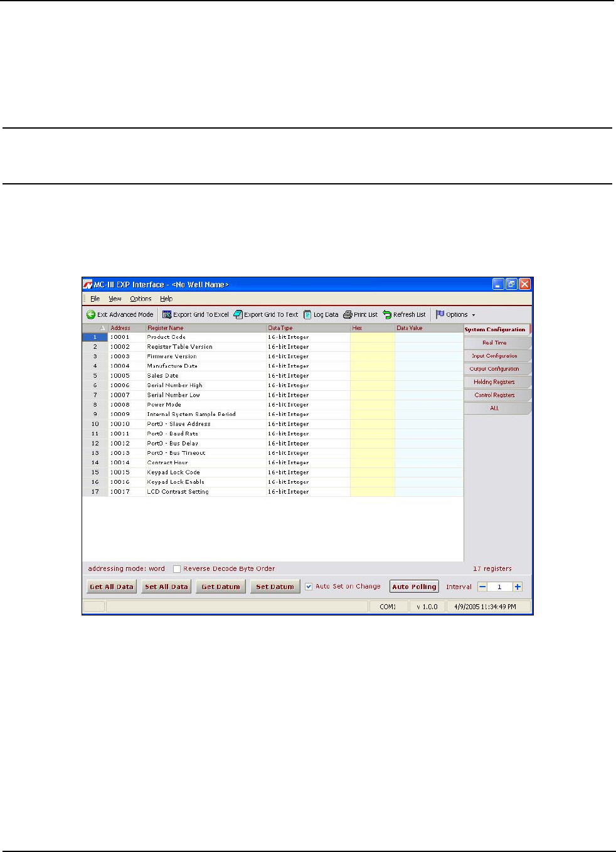Select the Firmware Version row

tap(273, 356)
